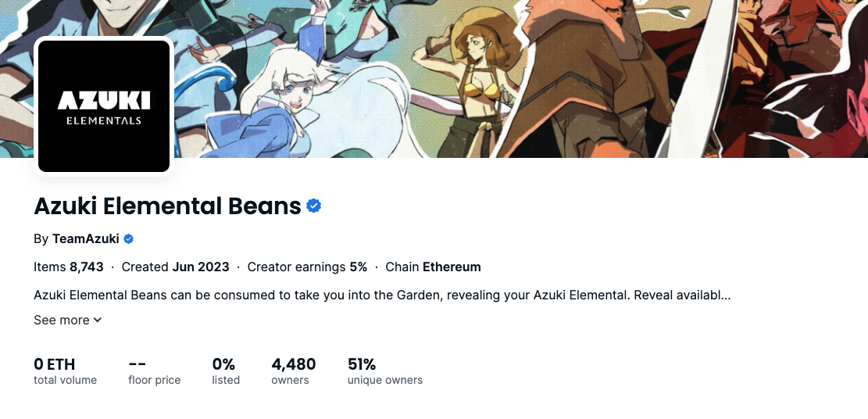Screen dimensions: 868x419
Task: Click the verified badge next to TeamAzuki
Action: click(x=129, y=238)
